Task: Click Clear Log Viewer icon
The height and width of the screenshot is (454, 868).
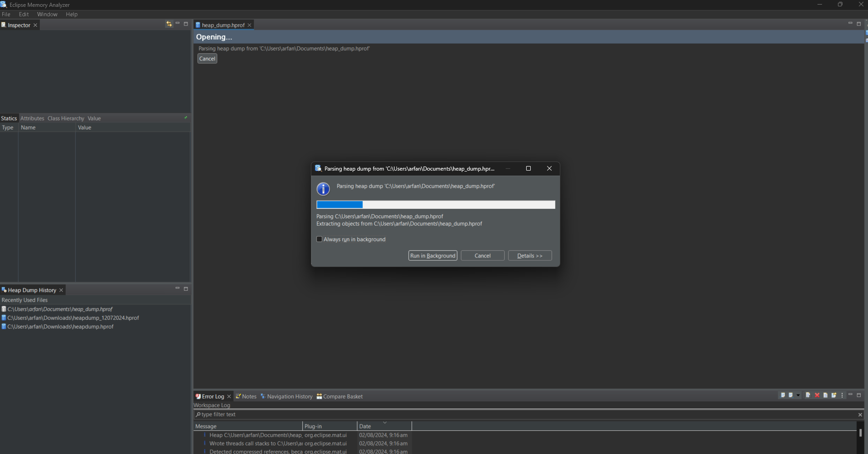Action: point(808,395)
